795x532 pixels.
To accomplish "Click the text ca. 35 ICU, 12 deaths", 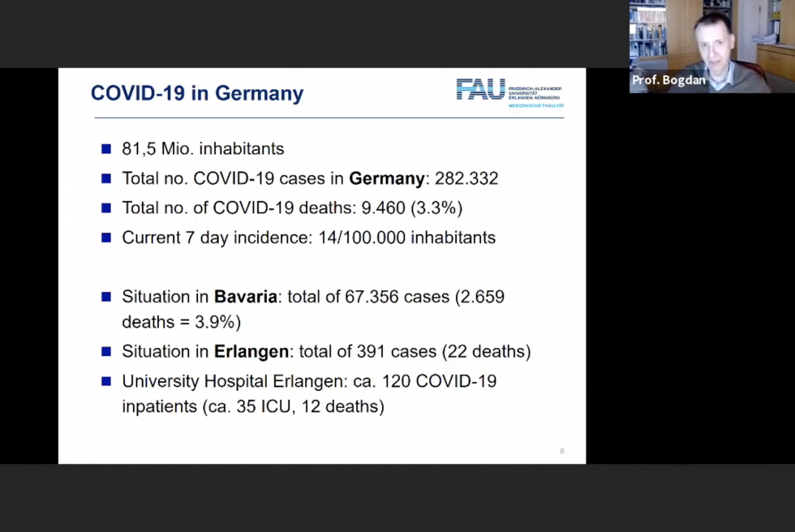I will pyautogui.click(x=293, y=406).
